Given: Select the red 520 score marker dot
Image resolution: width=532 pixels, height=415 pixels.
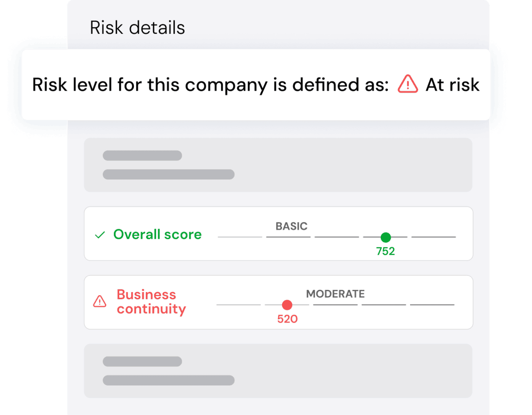Looking at the screenshot, I should [x=287, y=305].
